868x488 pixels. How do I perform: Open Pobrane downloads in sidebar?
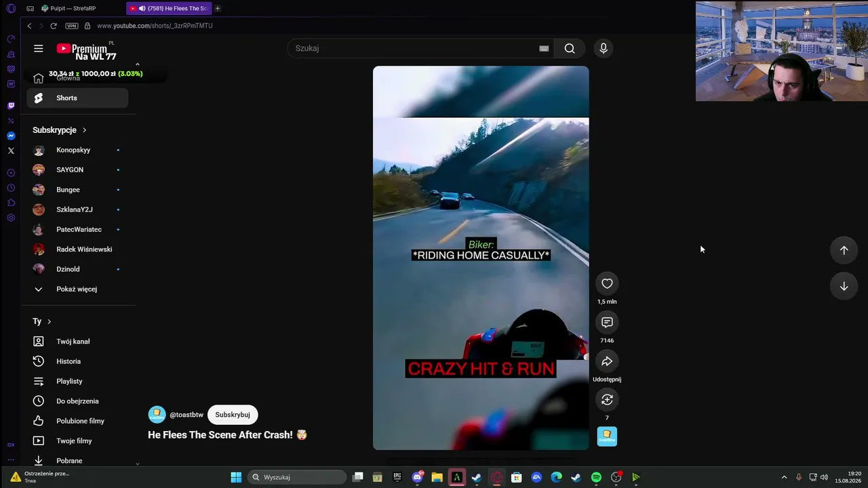click(x=77, y=461)
